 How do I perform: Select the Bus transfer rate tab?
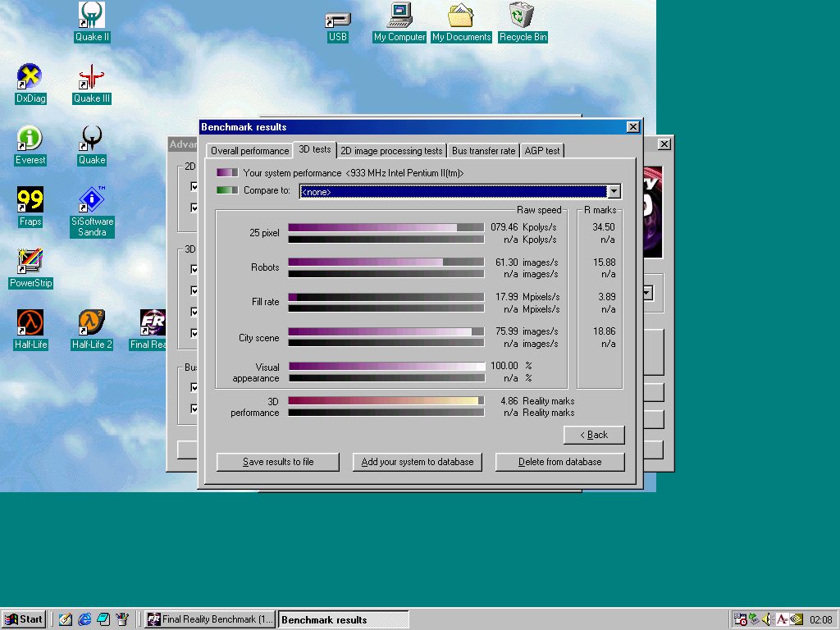(483, 151)
